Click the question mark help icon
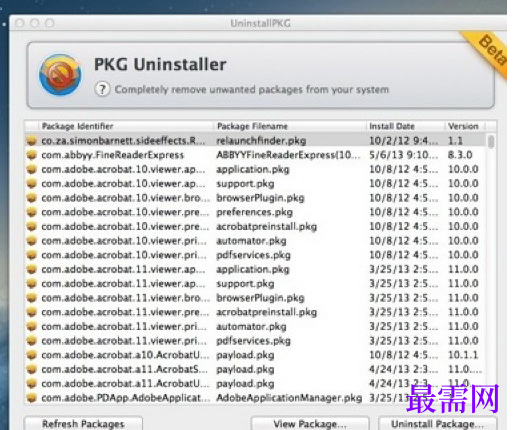Screen dimensions: 518x430 click(x=102, y=89)
